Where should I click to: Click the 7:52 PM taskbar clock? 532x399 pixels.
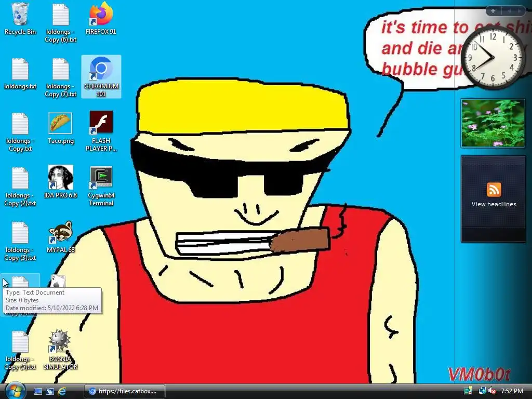[x=512, y=391]
